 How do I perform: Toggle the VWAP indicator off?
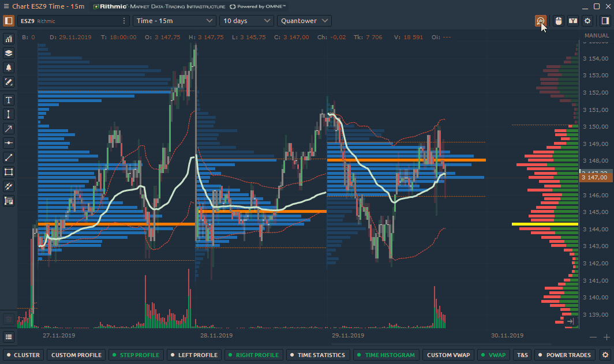pyautogui.click(x=492, y=355)
